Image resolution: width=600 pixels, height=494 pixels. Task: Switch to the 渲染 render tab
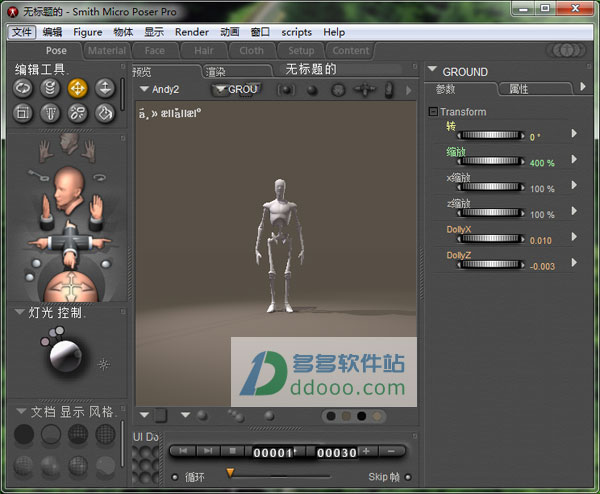coord(236,72)
